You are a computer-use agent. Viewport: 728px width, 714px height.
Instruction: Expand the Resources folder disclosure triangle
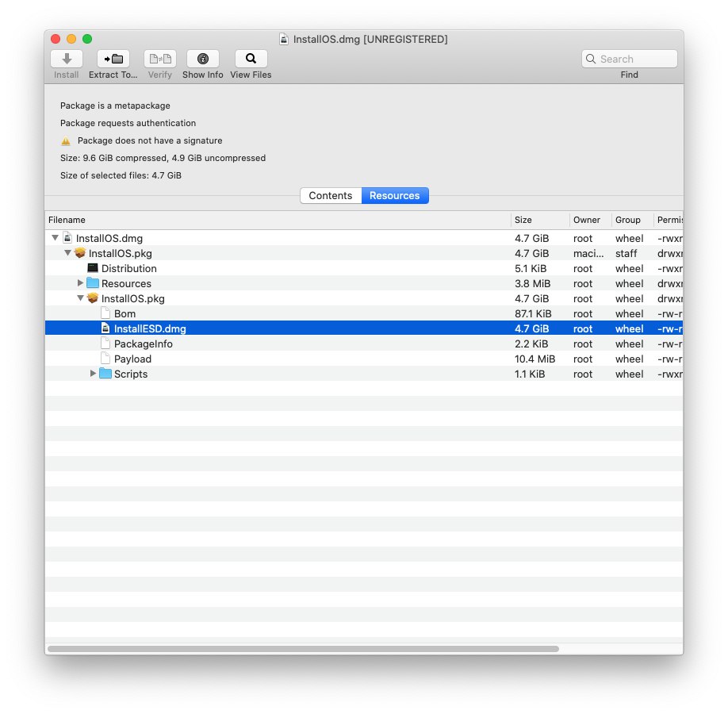coord(80,283)
